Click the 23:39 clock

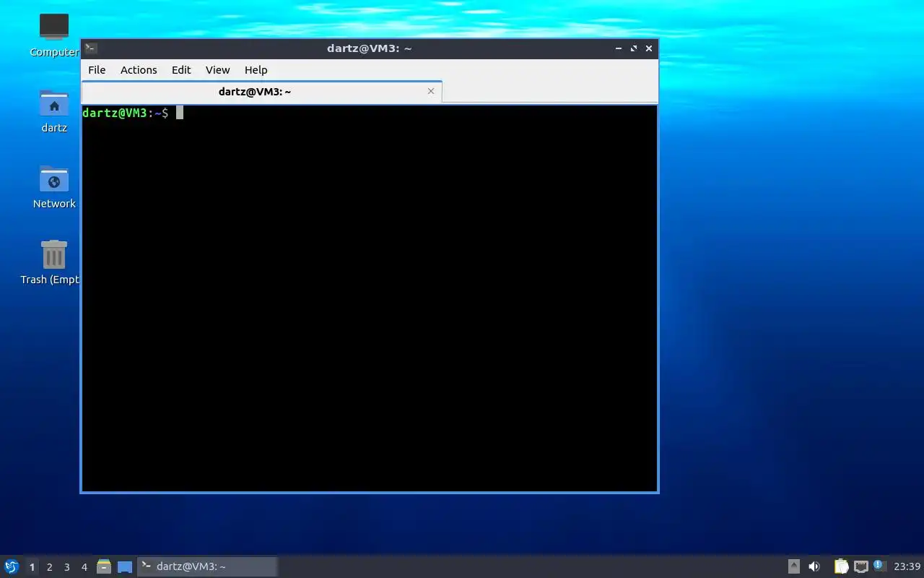tap(907, 566)
